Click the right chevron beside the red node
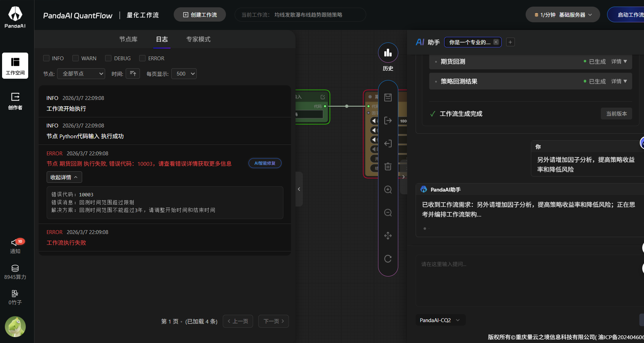The width and height of the screenshot is (644, 343). pyautogui.click(x=403, y=177)
